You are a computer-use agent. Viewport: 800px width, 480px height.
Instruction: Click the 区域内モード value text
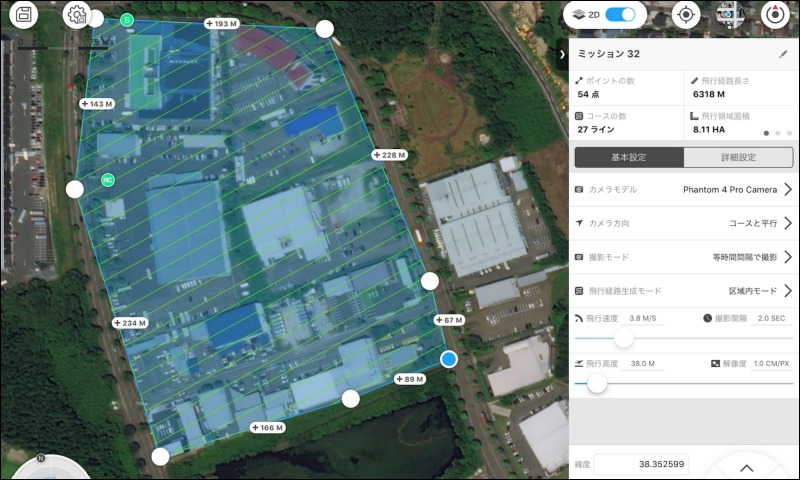[753, 291]
